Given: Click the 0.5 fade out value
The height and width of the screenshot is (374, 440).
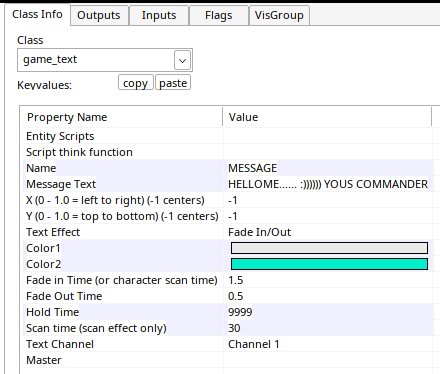Looking at the screenshot, I should [235, 296].
